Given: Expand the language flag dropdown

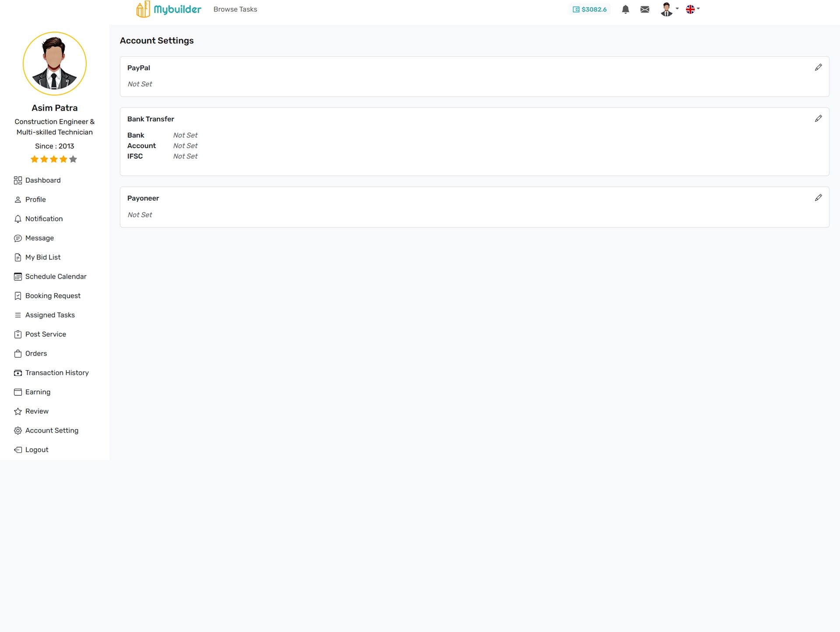Looking at the screenshot, I should tap(693, 9).
